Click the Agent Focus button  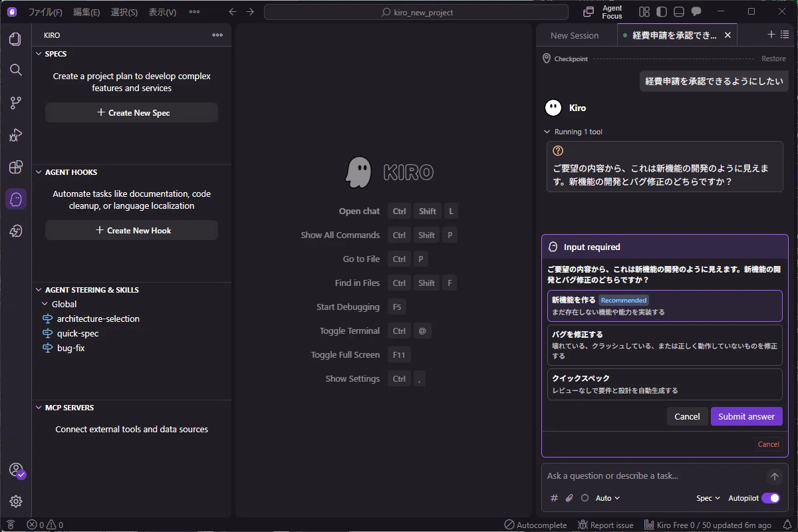coord(604,12)
